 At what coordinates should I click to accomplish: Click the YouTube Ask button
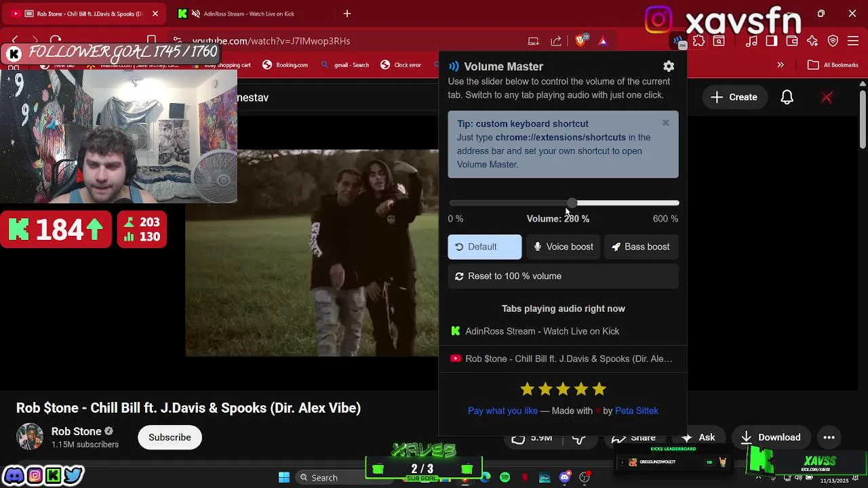coord(698,437)
